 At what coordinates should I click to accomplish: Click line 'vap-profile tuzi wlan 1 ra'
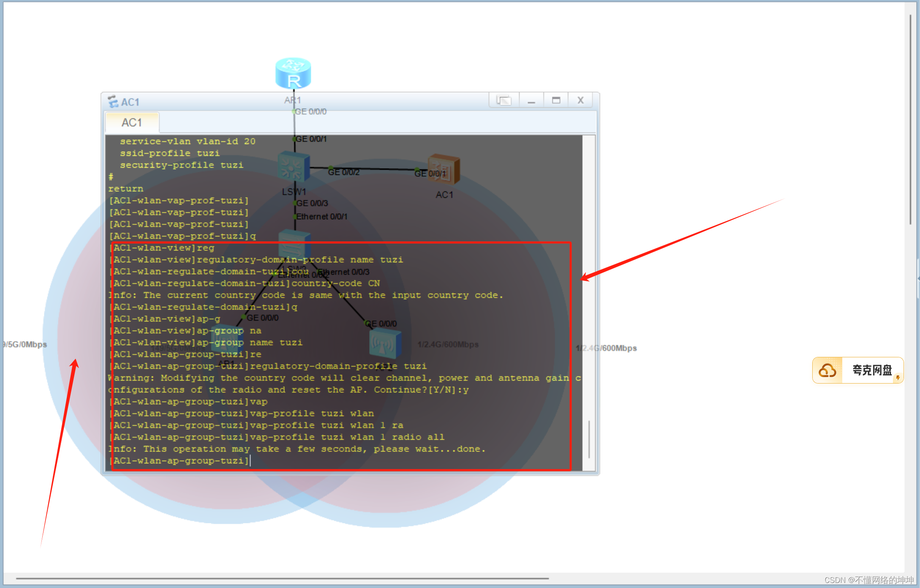256,425
